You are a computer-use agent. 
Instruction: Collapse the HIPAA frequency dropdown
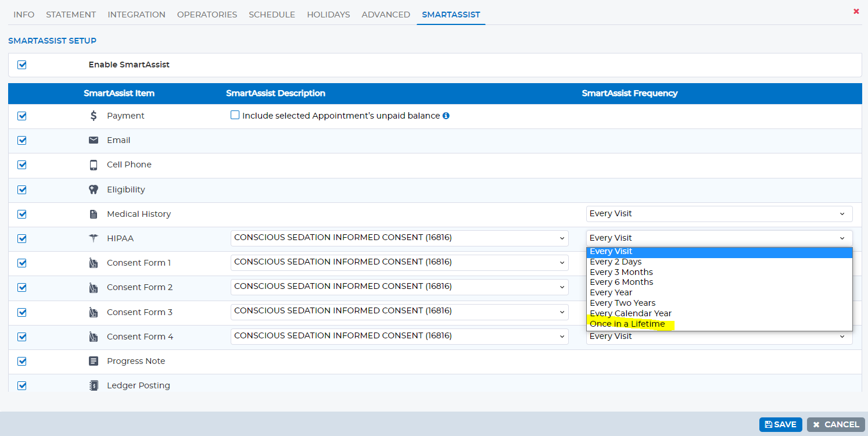point(719,238)
